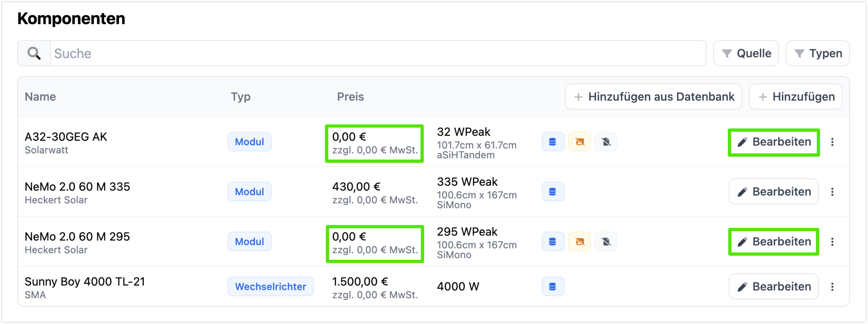Open three-dot menu for A32-30GEG AK
868x324 pixels.
(x=832, y=142)
